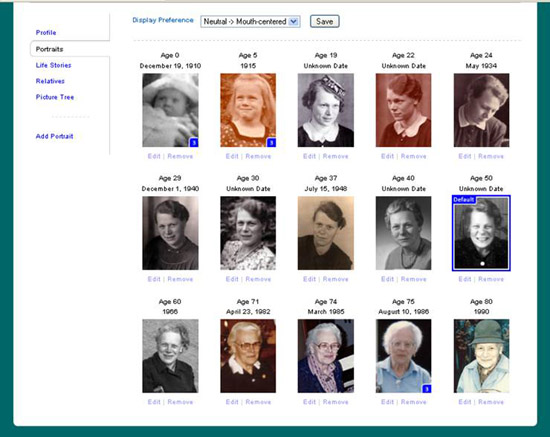Image resolution: width=550 pixels, height=437 pixels.
Task: Edit the Age 0 portrait
Action: 154,156
